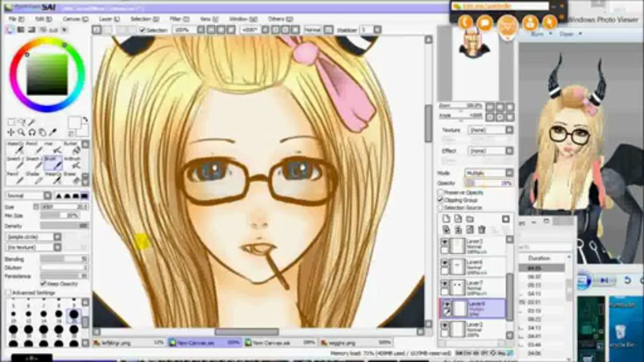Select the Zoom magnifier tool

(21, 132)
